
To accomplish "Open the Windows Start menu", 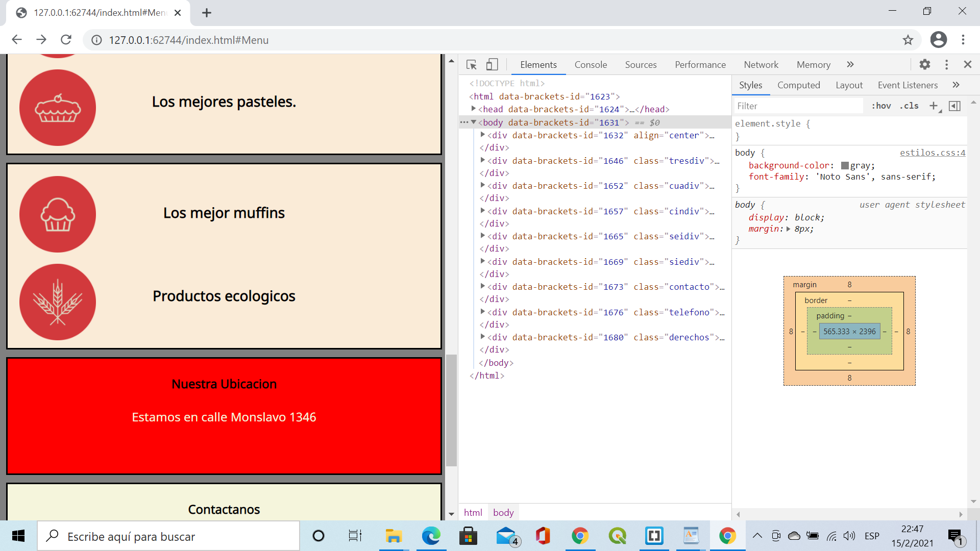I will (x=18, y=536).
